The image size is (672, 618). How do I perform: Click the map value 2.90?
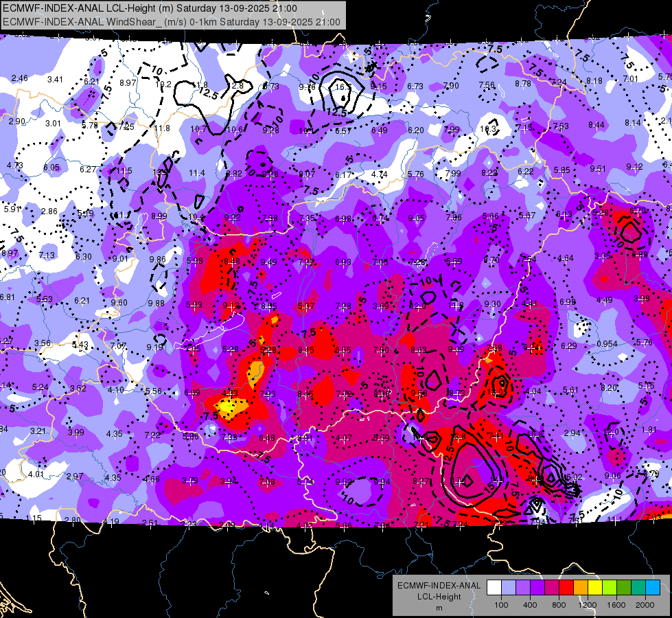pos(17,122)
